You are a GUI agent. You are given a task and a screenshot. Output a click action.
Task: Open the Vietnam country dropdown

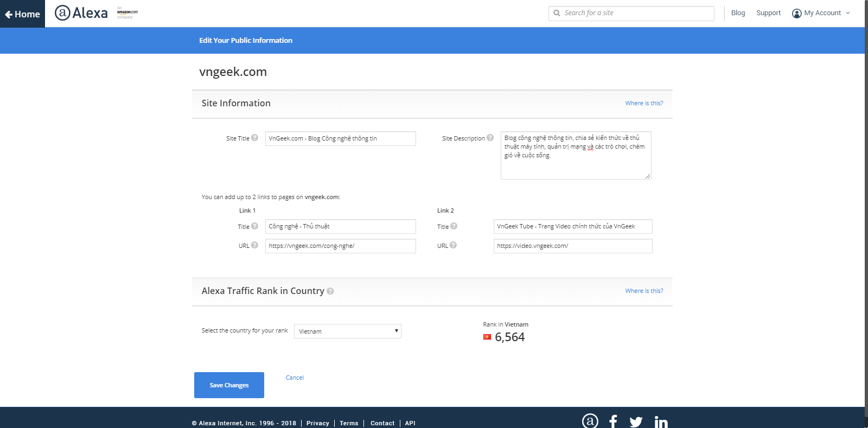[348, 331]
